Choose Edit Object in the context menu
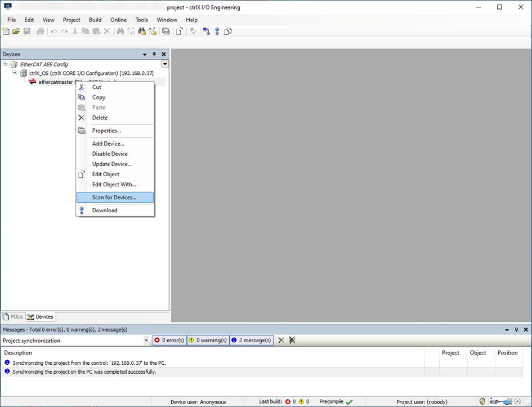This screenshot has width=532, height=407. (115, 174)
